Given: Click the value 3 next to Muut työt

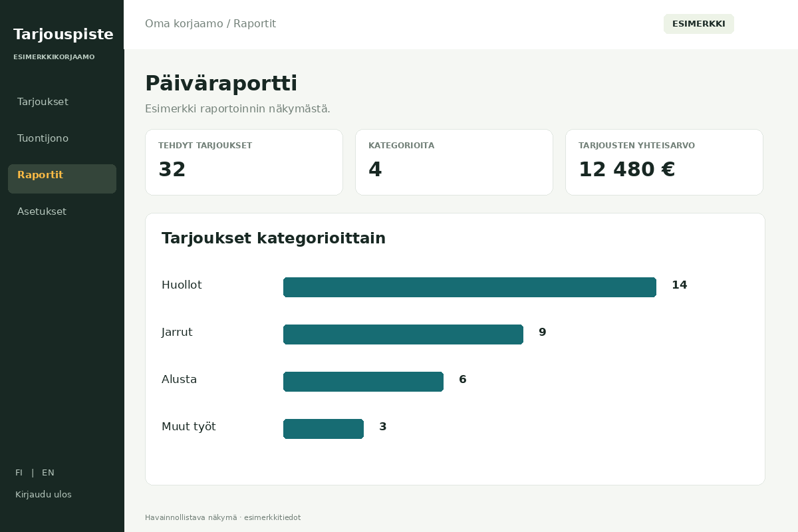Looking at the screenshot, I should [x=383, y=427].
